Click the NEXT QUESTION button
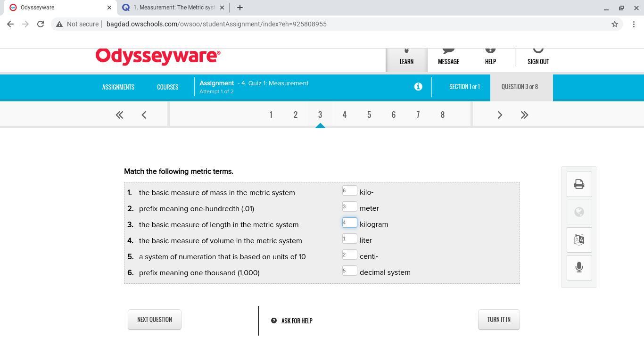This screenshot has height=362, width=644. [x=155, y=320]
